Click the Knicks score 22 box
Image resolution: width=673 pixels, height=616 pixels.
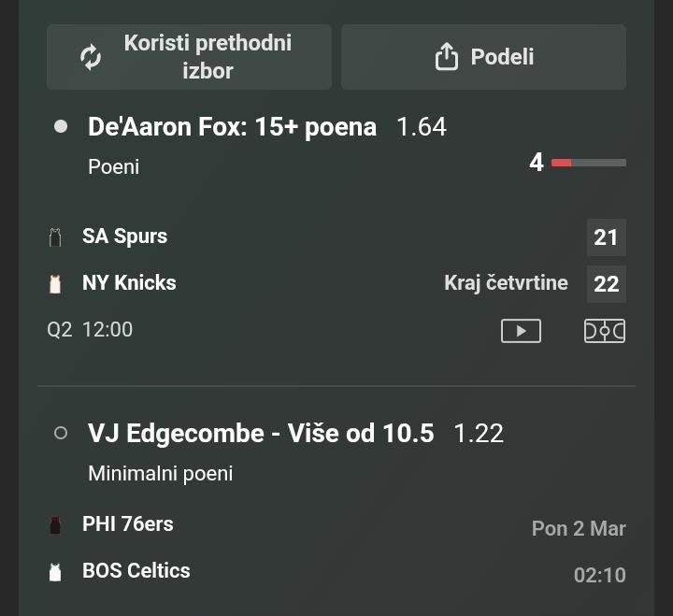coord(607,283)
